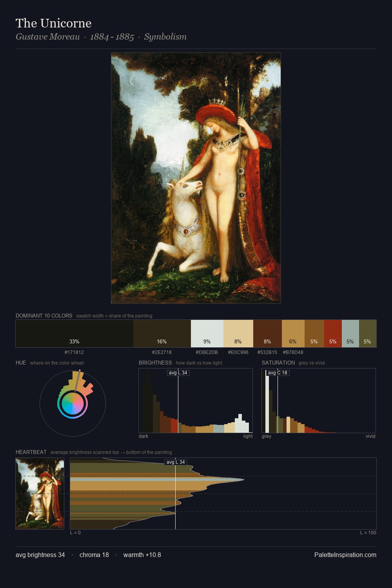Click the hue color wheel center
Screen dimensions: 392x588
[x=73, y=403]
